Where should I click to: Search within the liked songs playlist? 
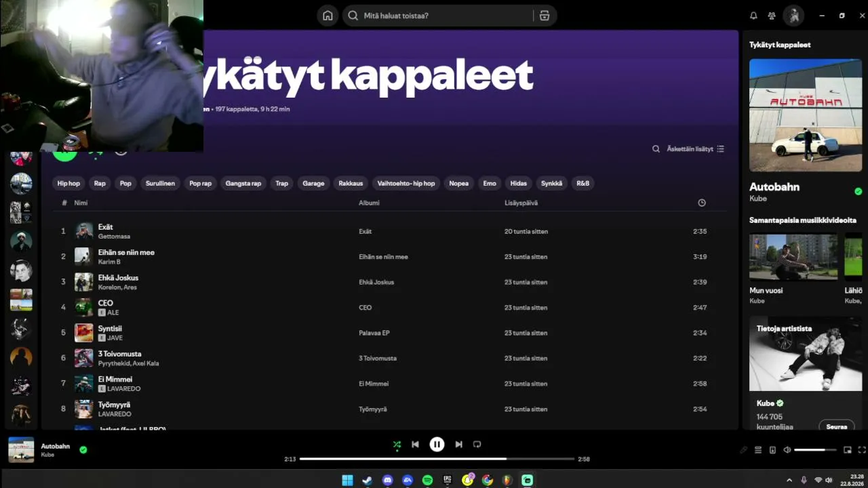[x=656, y=148]
